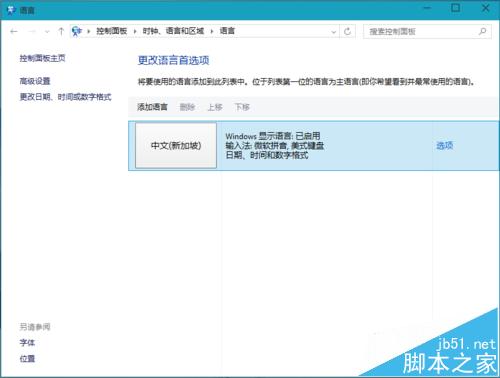Close the 语言 window

tap(485, 8)
